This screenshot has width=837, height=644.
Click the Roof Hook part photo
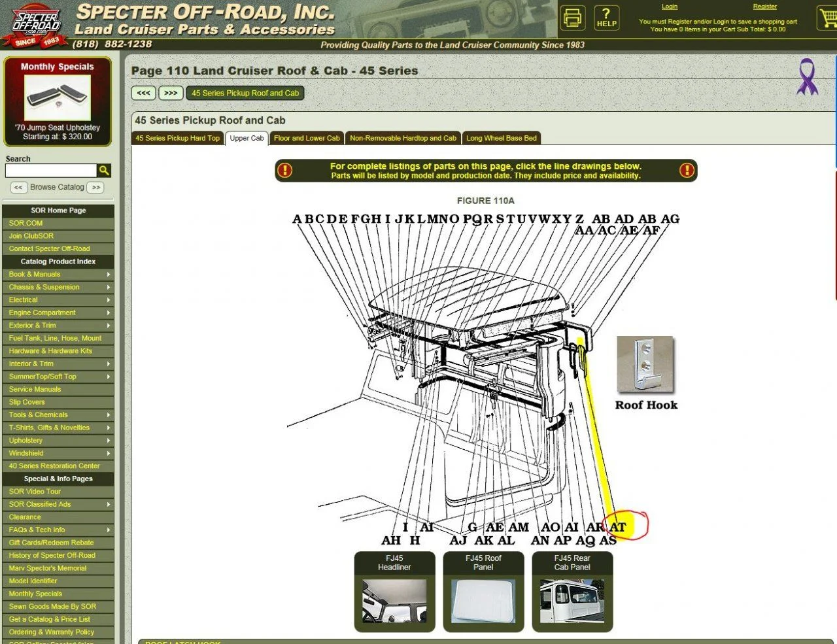[x=645, y=365]
